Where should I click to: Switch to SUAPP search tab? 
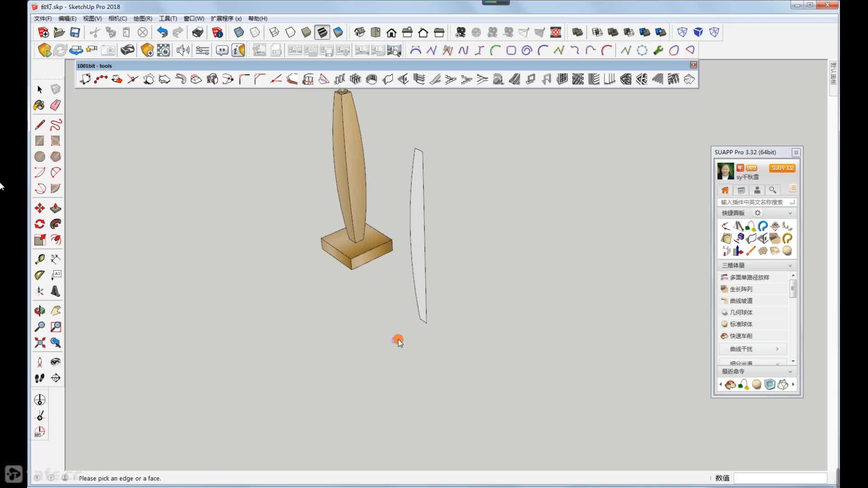(773, 190)
